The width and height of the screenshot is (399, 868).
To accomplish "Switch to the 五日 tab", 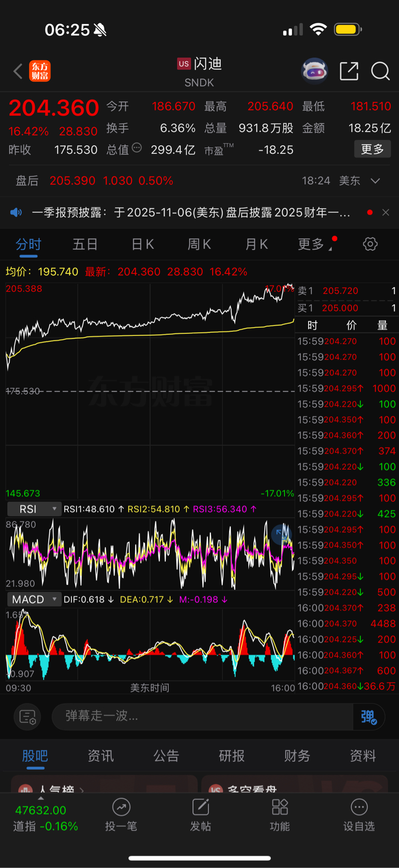I will pyautogui.click(x=85, y=244).
